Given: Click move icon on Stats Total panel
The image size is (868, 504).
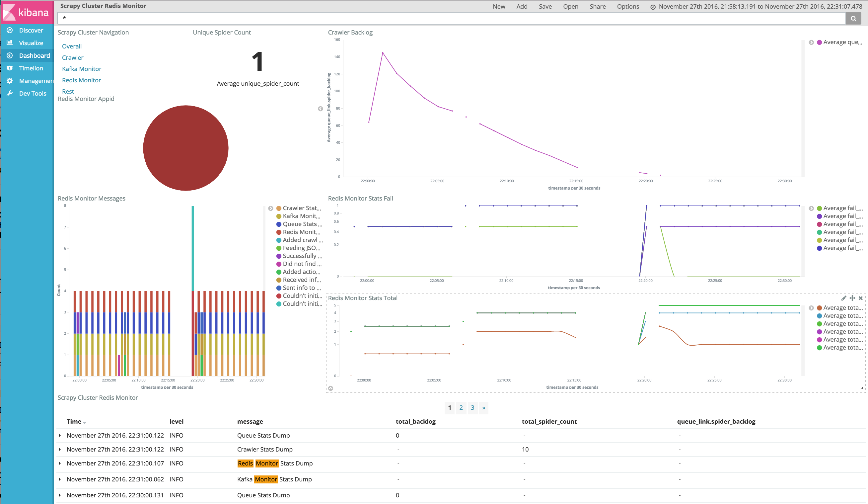Looking at the screenshot, I should pos(852,298).
